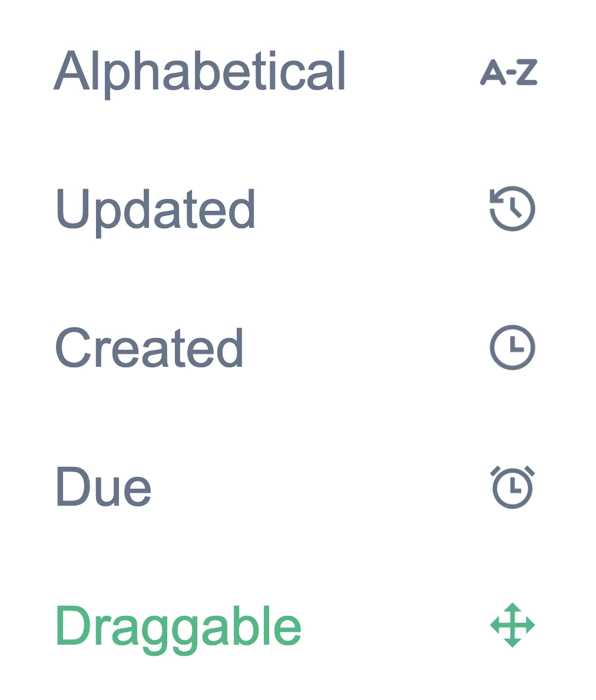Click the 'Created' text label
This screenshot has width=596, height=700.
coord(150,348)
